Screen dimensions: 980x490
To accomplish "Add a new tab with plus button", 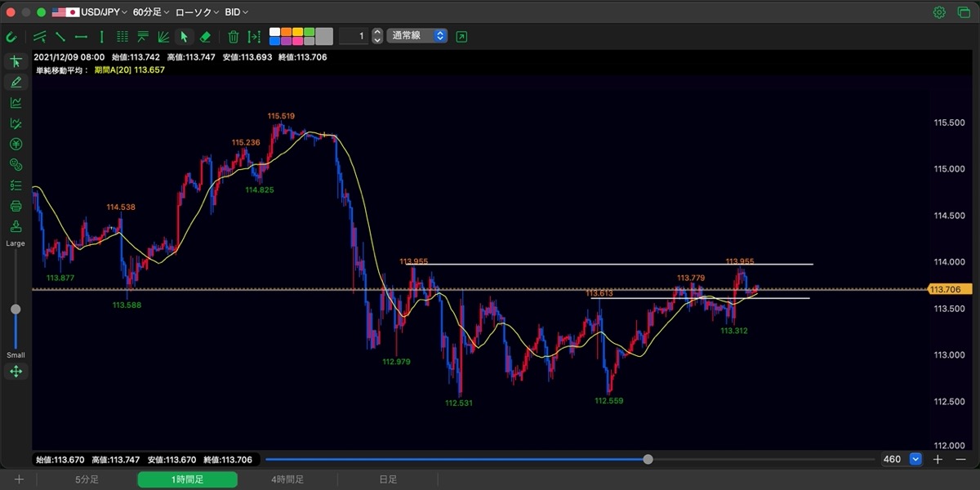I will [x=19, y=479].
